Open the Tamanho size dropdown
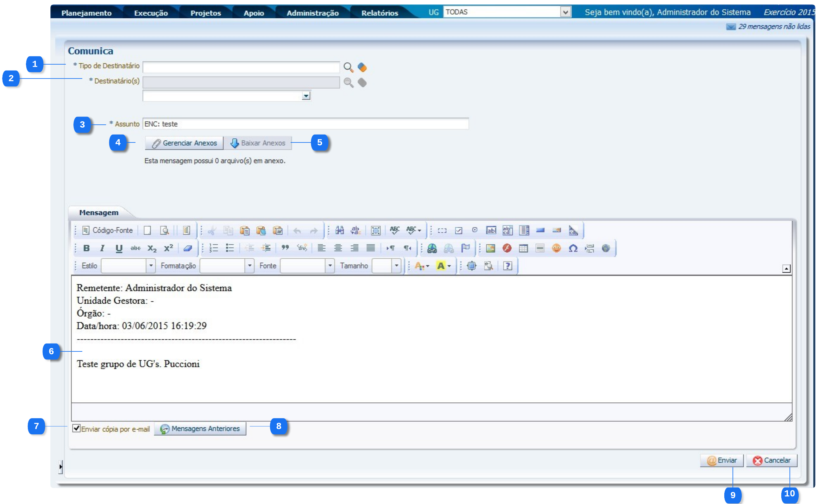Image resolution: width=818 pixels, height=504 pixels. tap(396, 266)
